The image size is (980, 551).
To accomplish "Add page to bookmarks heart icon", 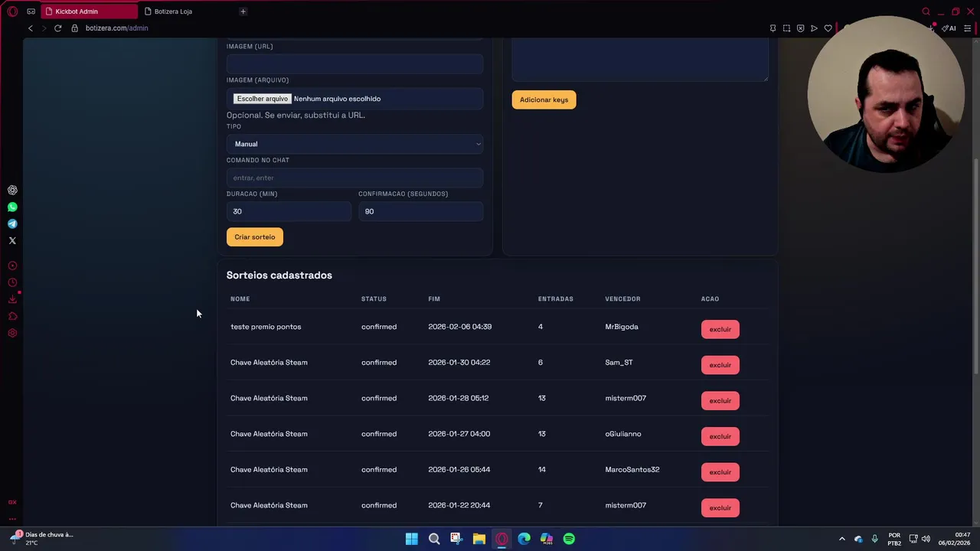I will point(828,28).
